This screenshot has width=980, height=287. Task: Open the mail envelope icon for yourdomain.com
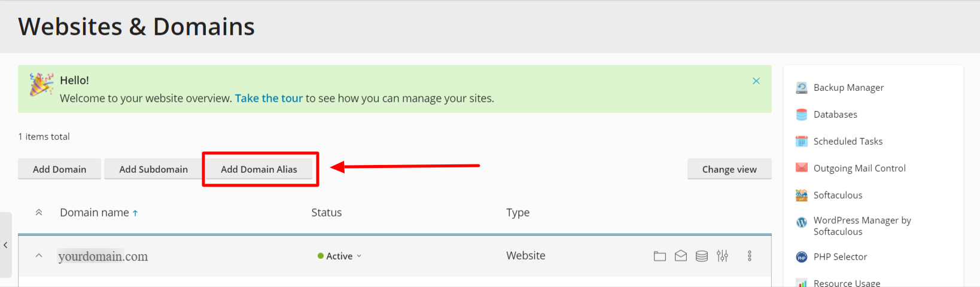tap(681, 256)
